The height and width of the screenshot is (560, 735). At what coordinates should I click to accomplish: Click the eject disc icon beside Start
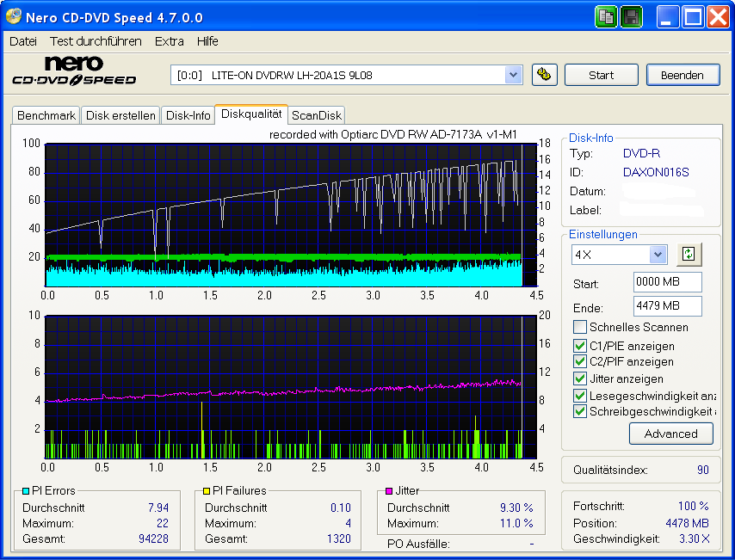(545, 75)
